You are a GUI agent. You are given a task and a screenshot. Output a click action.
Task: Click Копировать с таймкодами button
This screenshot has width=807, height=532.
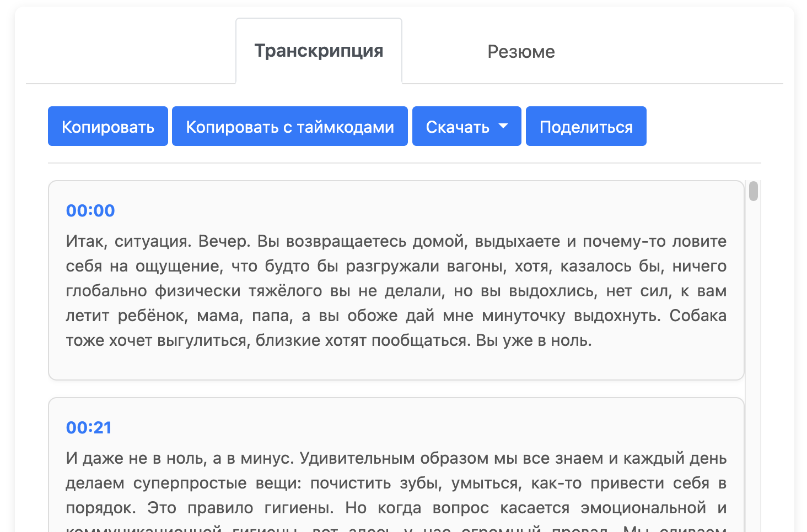click(x=290, y=126)
